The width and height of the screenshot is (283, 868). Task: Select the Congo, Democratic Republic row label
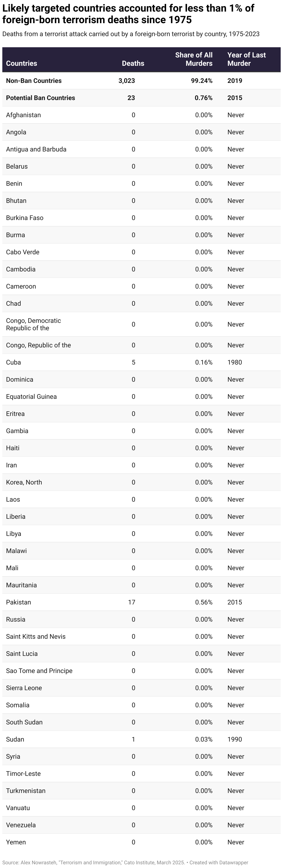(x=33, y=324)
